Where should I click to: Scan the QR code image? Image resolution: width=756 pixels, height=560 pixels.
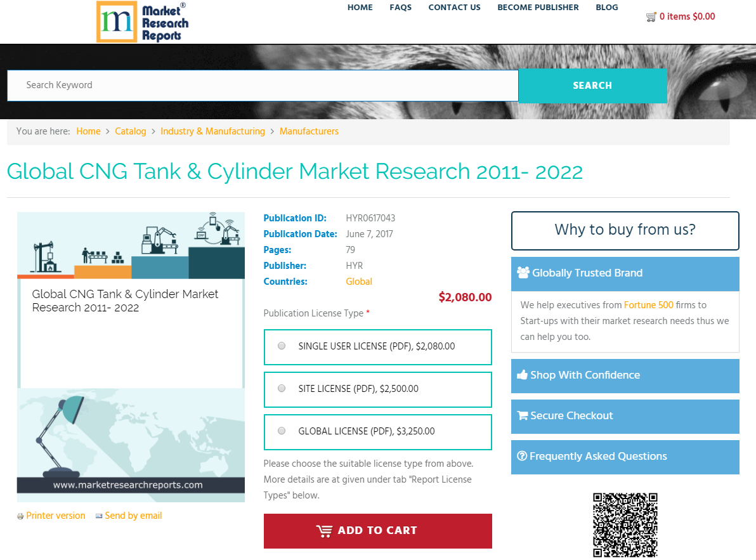[625, 525]
